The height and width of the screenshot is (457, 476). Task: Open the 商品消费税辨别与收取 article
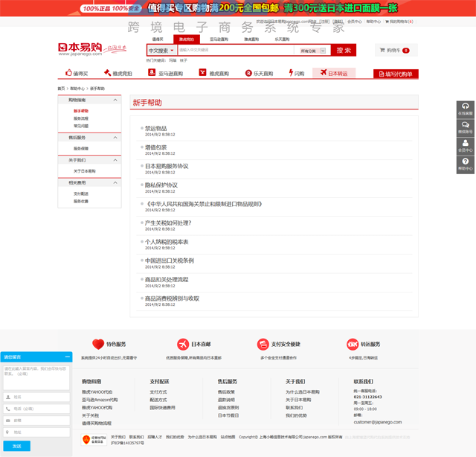(172, 298)
